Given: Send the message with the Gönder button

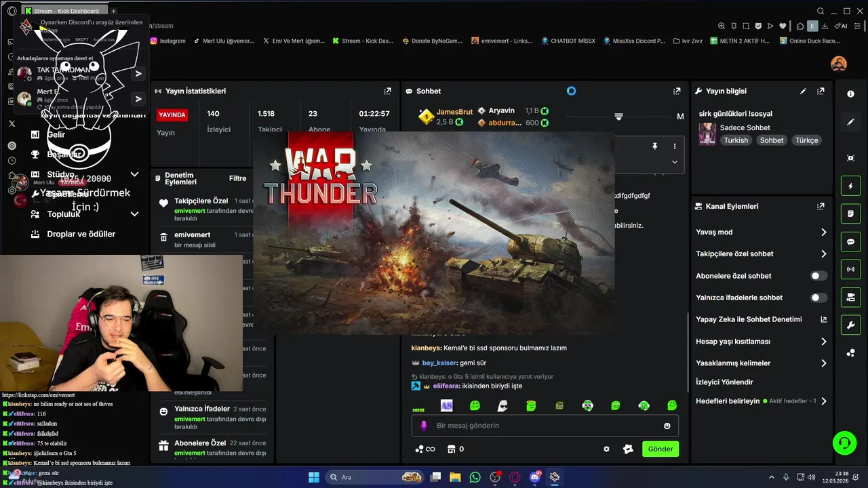Looking at the screenshot, I should [x=660, y=449].
